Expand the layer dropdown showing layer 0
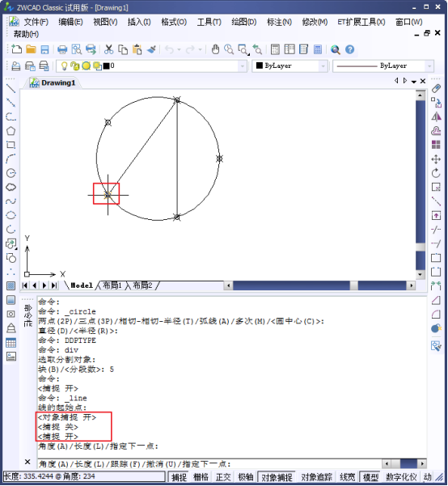Screen dimensions: 448x486 point(243,66)
